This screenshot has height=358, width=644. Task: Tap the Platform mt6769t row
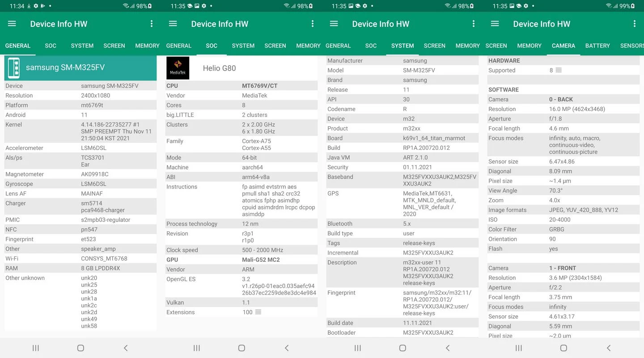(80, 105)
